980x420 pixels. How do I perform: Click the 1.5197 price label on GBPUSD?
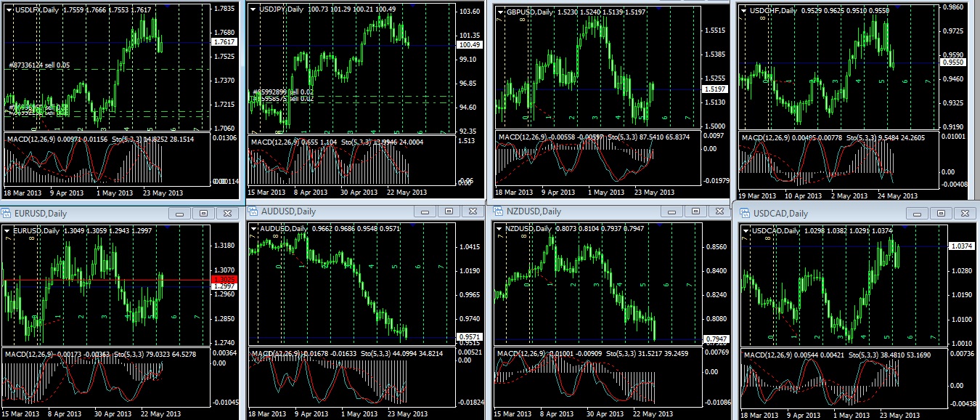tap(716, 89)
